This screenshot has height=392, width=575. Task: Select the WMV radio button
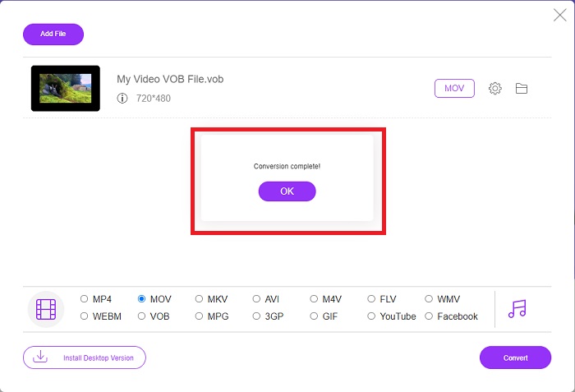coord(429,299)
